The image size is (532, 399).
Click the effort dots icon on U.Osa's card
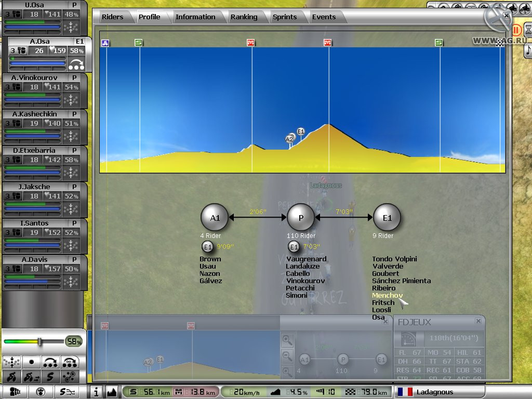pos(71,27)
